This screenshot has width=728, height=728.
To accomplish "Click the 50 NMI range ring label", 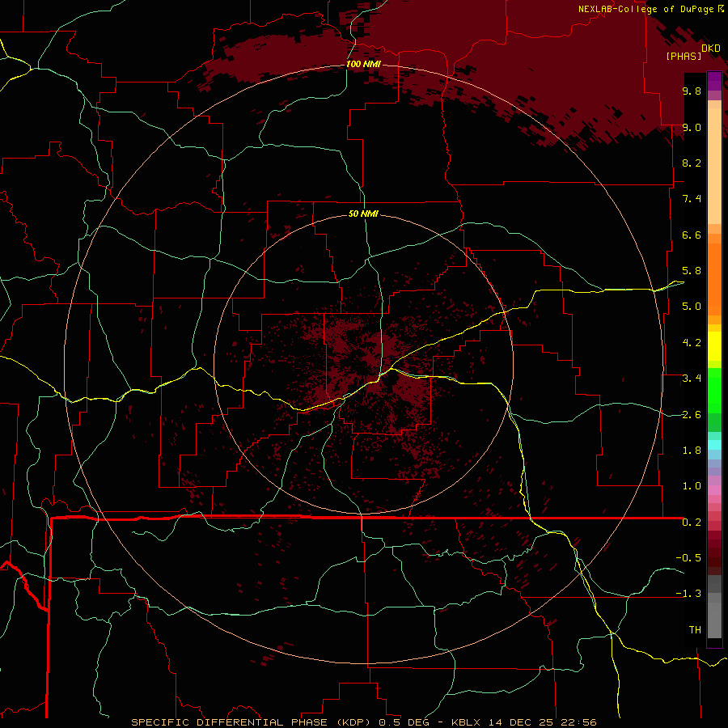I will [363, 214].
